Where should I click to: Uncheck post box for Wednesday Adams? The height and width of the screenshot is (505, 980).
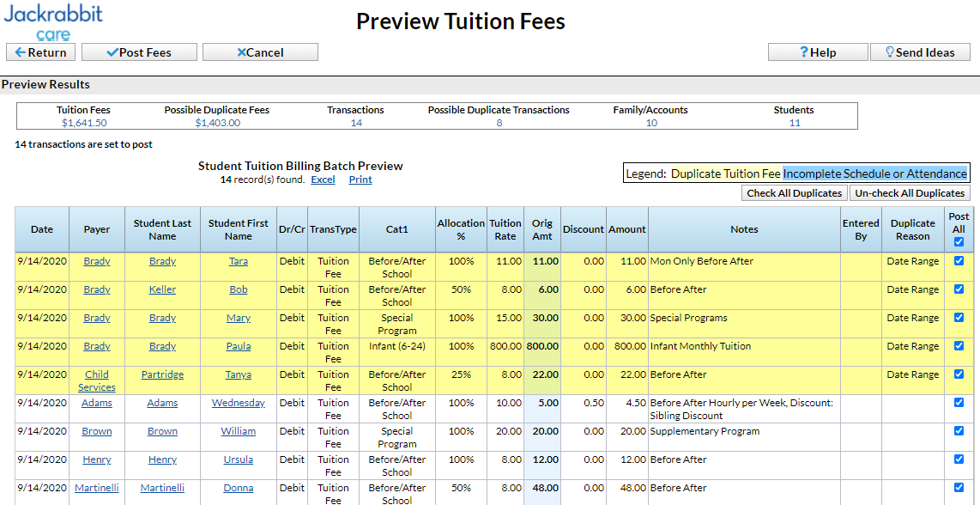959,403
